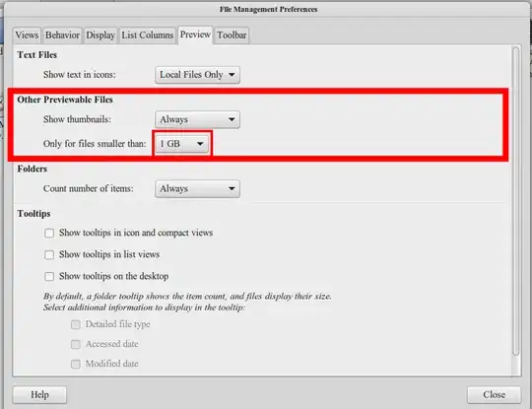The width and height of the screenshot is (532, 409).
Task: Tick the Modified date checkbox
Action: pos(76,364)
